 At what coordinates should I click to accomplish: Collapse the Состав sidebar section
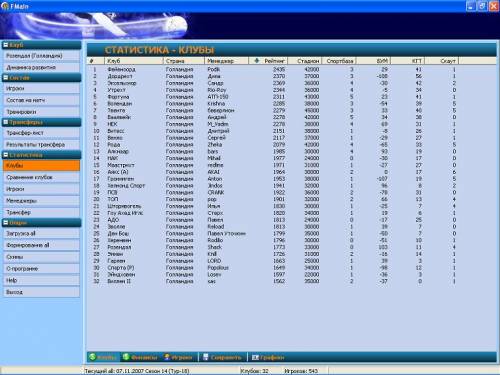(5, 77)
